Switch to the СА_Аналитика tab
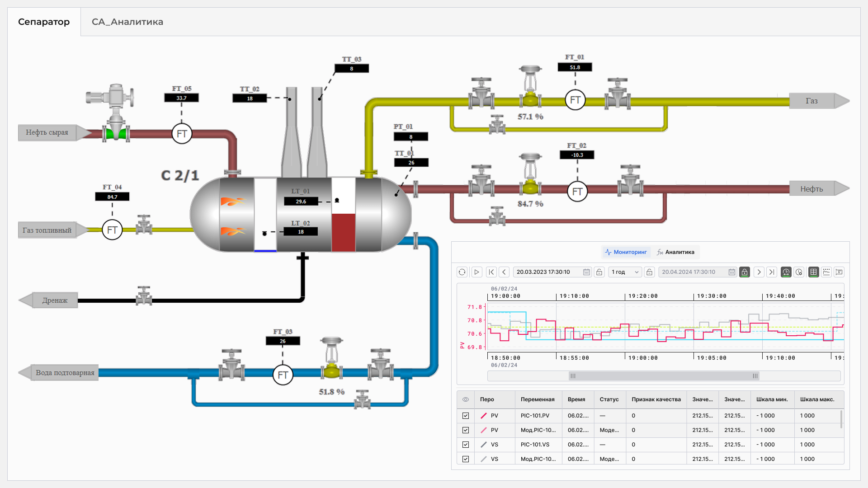The height and width of the screenshot is (488, 868). pyautogui.click(x=127, y=22)
